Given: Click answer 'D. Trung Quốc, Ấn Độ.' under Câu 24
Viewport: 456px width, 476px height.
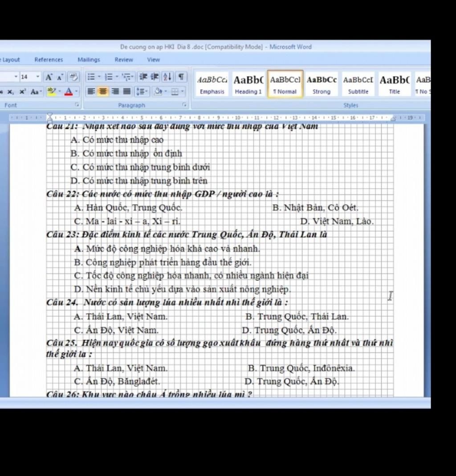Looking at the screenshot, I should coord(289,330).
